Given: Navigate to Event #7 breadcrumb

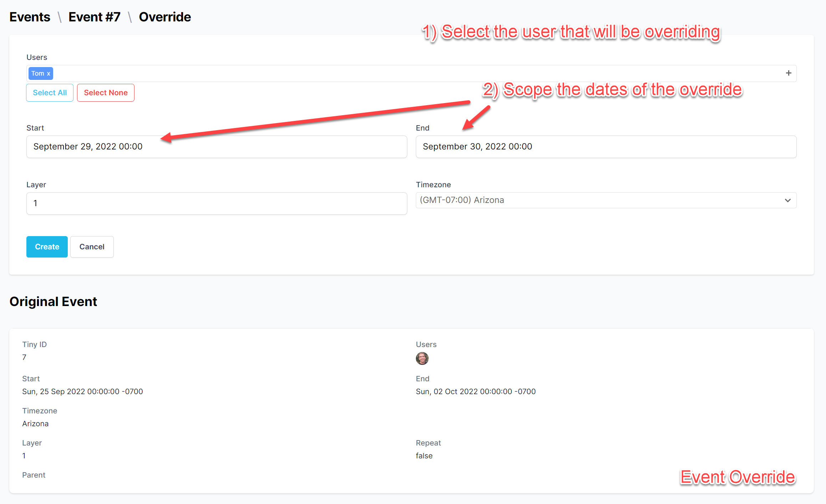Looking at the screenshot, I should [x=94, y=17].
